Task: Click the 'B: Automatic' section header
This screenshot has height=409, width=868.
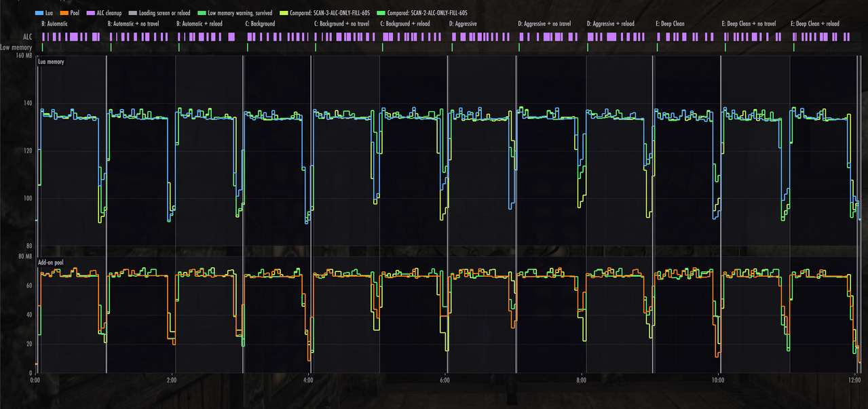Action: 55,24
